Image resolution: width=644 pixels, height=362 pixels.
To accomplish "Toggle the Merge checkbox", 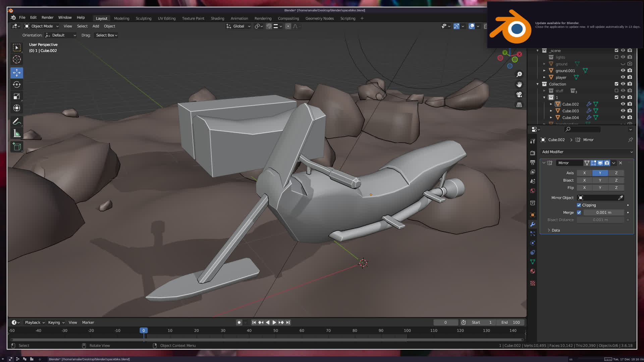I will pos(579,213).
